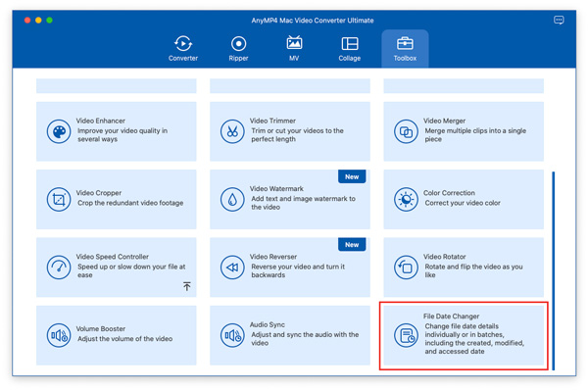Click the window title AnyMP4 Mac Video Converter Ultimate
588x390 pixels.
click(x=313, y=21)
